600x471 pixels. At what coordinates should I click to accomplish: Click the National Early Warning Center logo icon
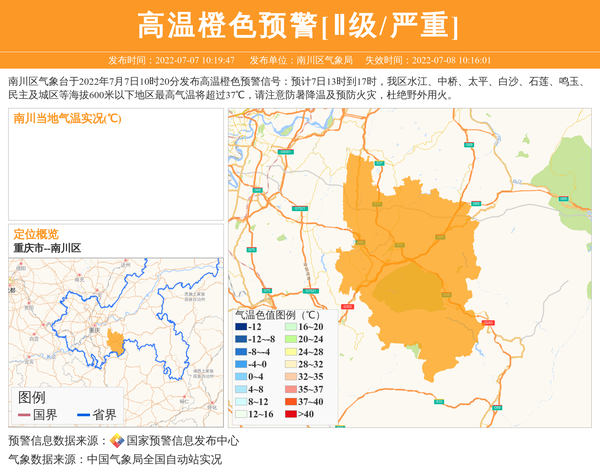117,441
